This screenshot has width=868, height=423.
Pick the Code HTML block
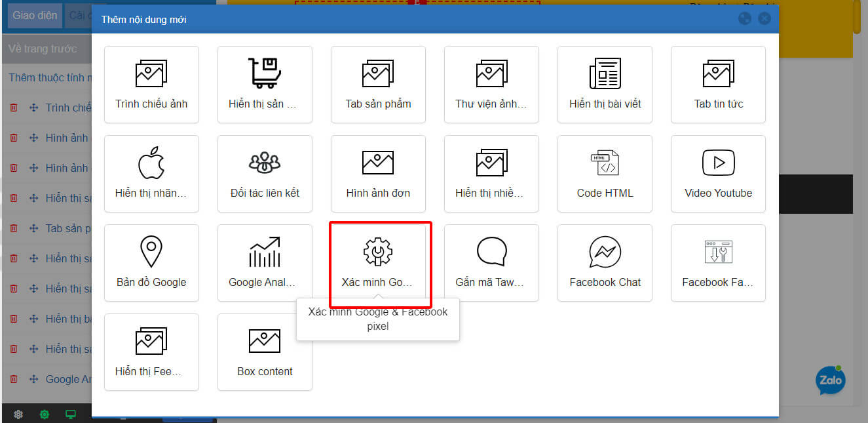click(x=605, y=173)
